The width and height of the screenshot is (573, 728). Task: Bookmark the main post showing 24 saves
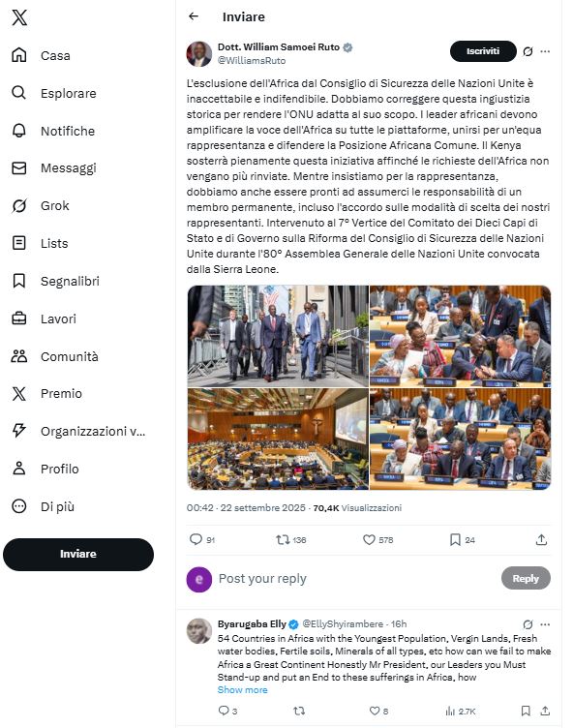coord(455,539)
